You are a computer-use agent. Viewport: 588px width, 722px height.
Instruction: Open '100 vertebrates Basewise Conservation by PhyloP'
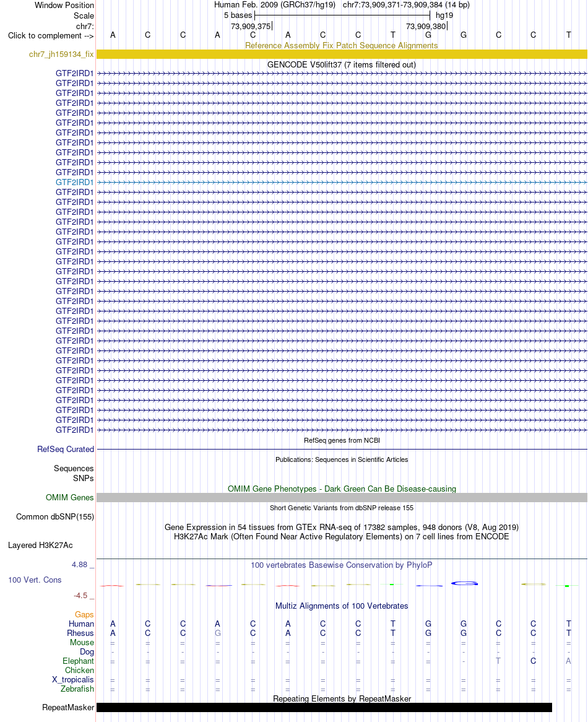click(342, 565)
